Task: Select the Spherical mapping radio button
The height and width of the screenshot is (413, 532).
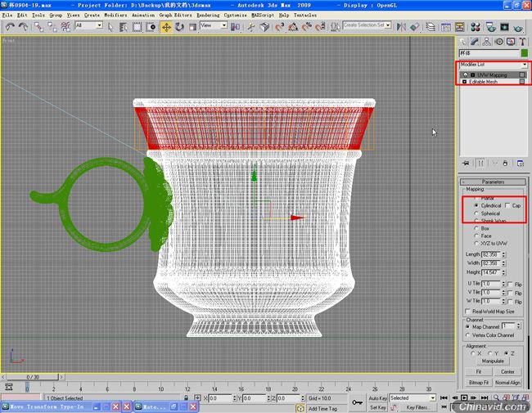Action: pyautogui.click(x=476, y=213)
